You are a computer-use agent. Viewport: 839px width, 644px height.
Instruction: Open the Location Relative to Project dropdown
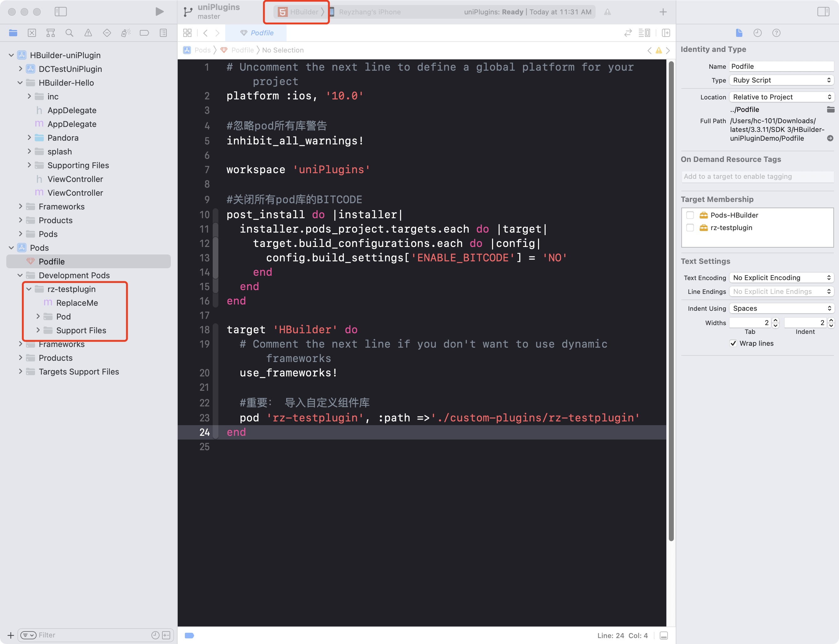(781, 97)
